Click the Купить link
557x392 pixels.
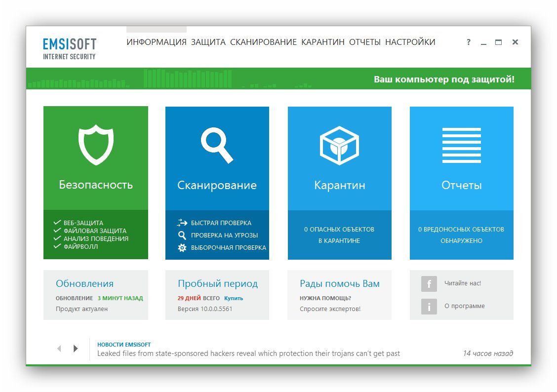pos(234,298)
